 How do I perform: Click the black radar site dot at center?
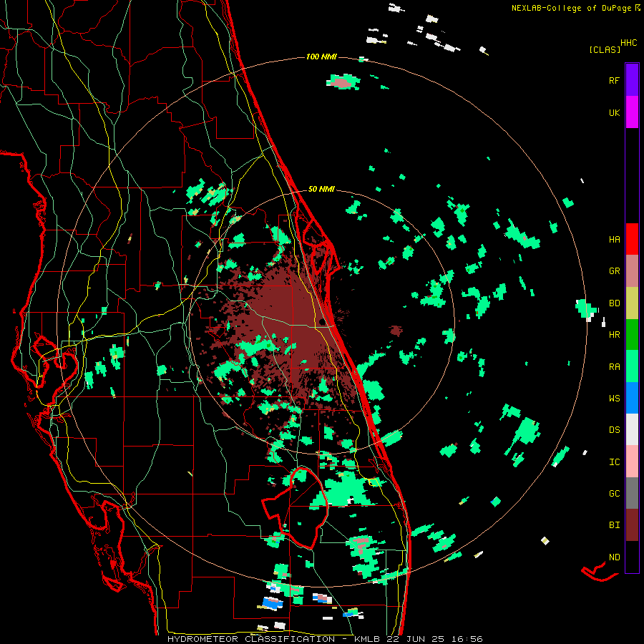321,321
